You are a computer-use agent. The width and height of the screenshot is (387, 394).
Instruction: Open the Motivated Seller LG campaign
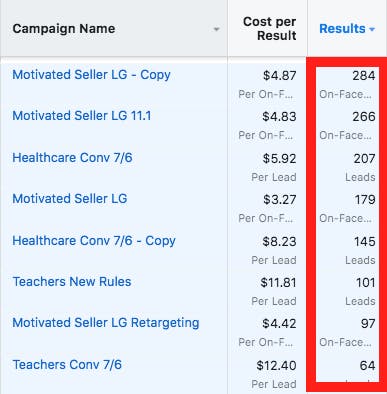[x=70, y=199]
